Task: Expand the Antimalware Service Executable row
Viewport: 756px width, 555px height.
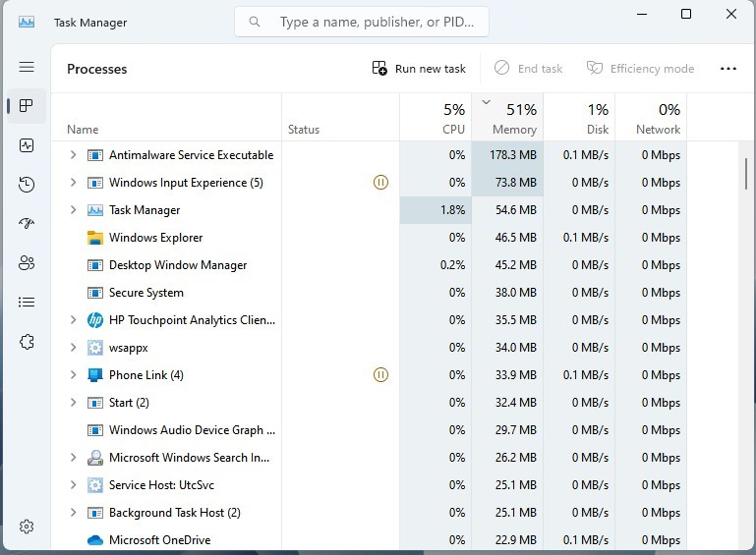Action: click(x=74, y=154)
